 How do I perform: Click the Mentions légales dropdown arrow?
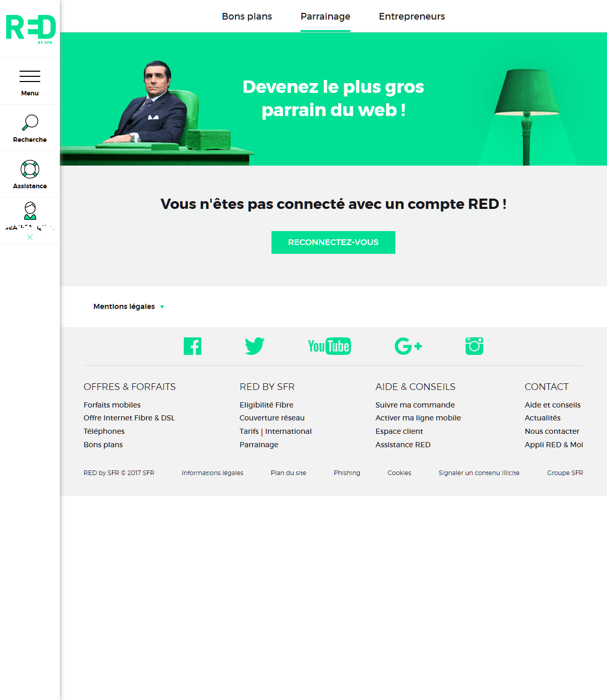pyautogui.click(x=162, y=306)
